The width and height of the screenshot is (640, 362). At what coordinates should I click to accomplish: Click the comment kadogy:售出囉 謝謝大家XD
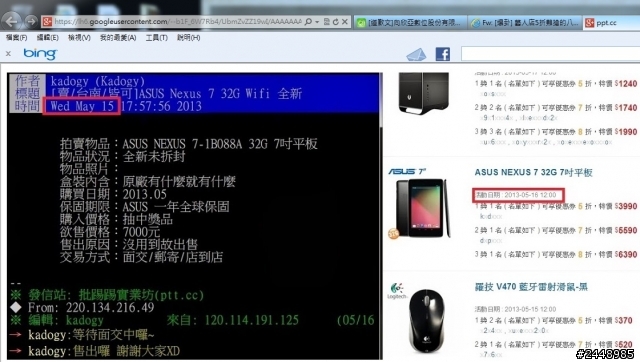point(104,351)
